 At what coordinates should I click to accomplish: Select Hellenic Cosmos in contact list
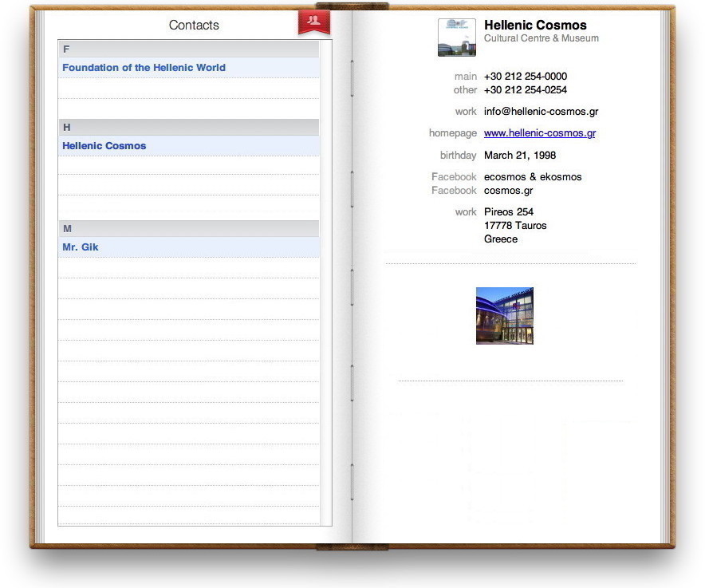pyautogui.click(x=189, y=146)
